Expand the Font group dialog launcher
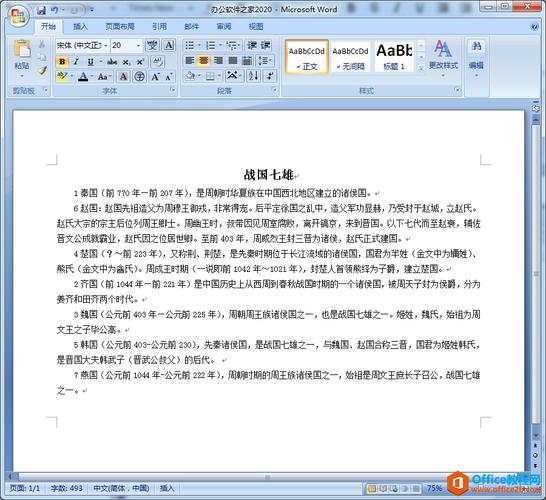 (x=173, y=90)
